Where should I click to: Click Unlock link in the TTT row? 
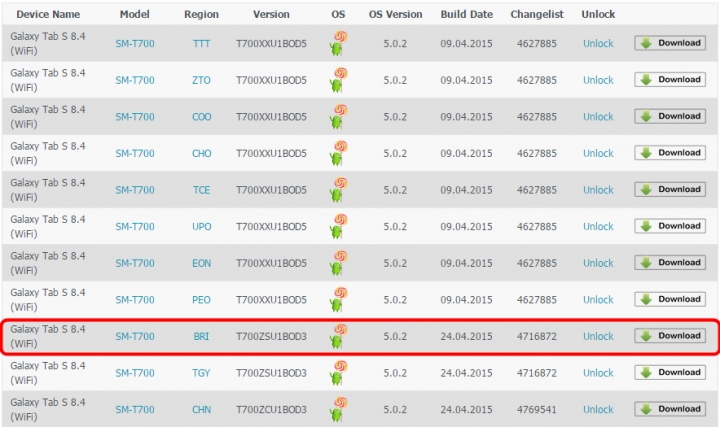pos(598,44)
